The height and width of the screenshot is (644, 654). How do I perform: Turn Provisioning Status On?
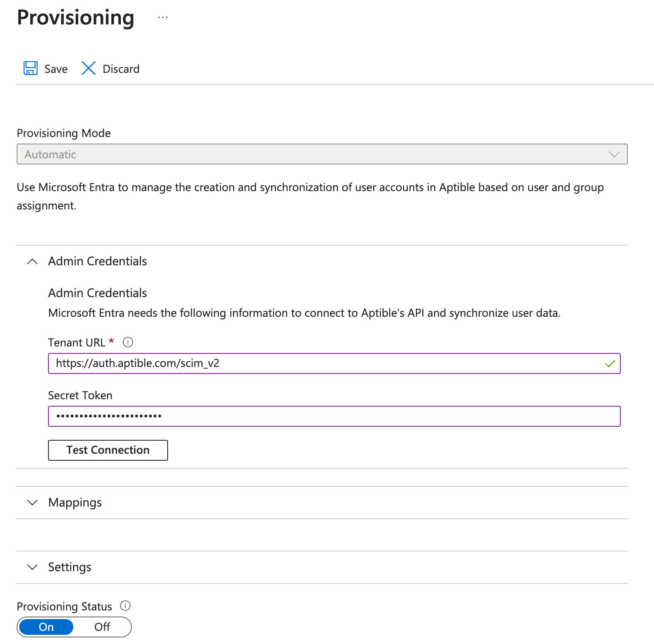46,627
